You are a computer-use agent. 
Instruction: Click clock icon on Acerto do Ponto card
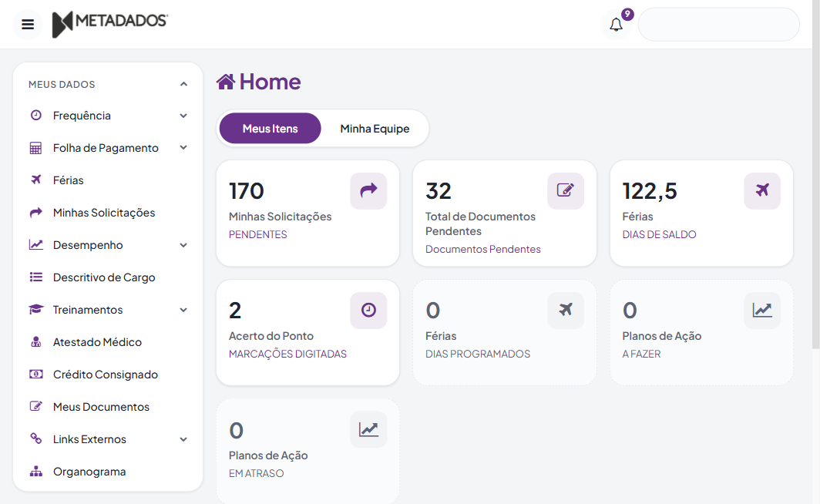(368, 310)
